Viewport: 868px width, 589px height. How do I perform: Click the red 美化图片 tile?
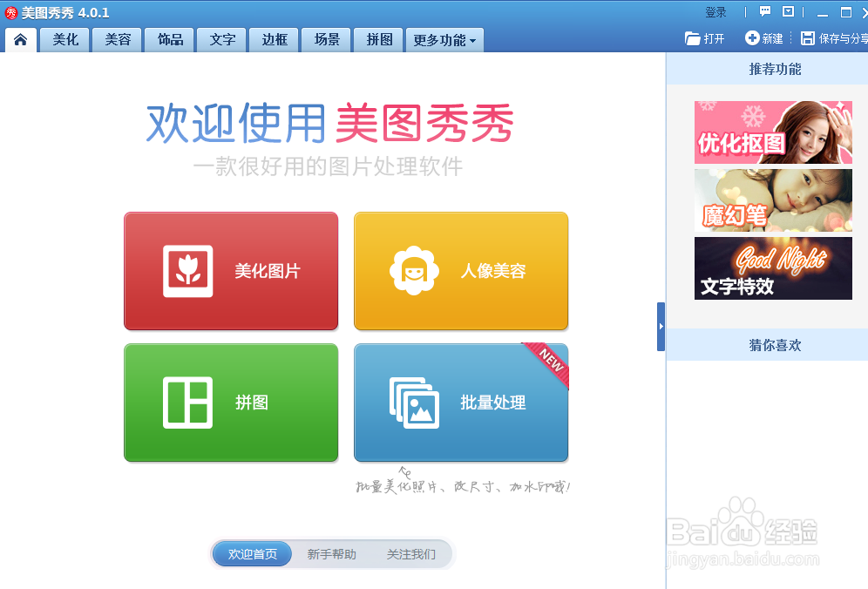click(231, 271)
